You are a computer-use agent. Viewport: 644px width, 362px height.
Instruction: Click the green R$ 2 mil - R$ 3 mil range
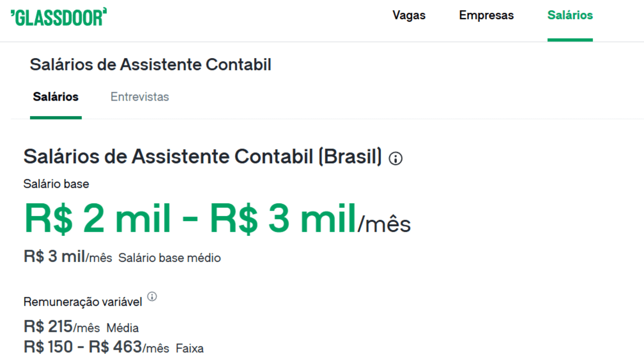[x=190, y=219]
